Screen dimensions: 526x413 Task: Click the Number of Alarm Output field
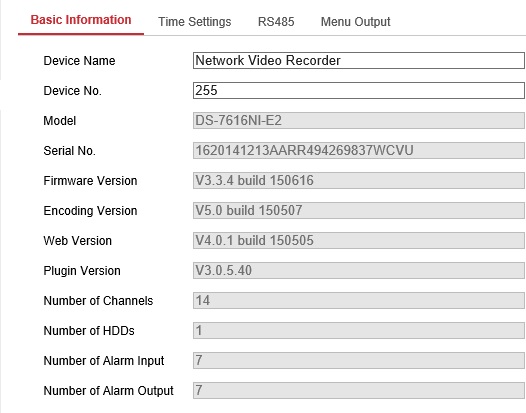tap(359, 390)
